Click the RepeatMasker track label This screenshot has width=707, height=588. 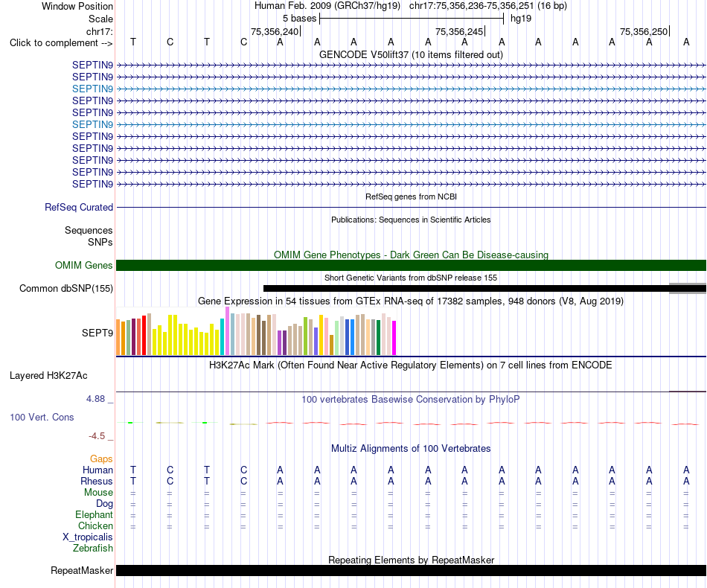82,570
